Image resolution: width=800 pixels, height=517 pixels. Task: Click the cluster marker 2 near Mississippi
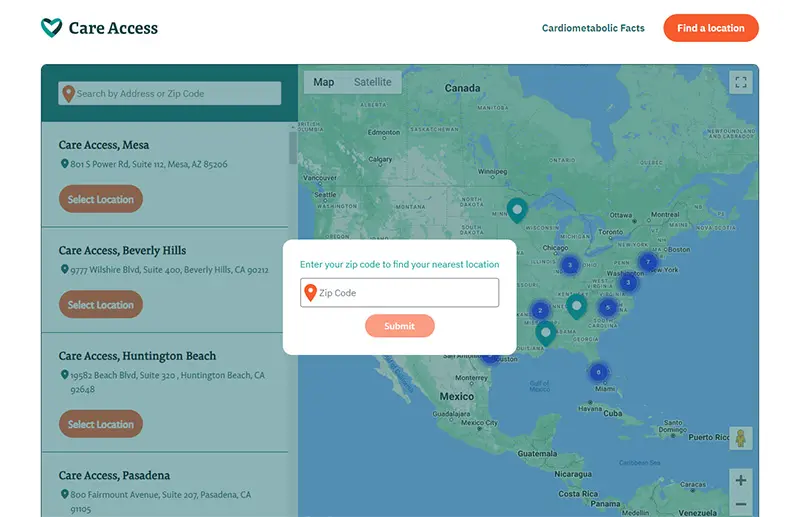(x=540, y=311)
